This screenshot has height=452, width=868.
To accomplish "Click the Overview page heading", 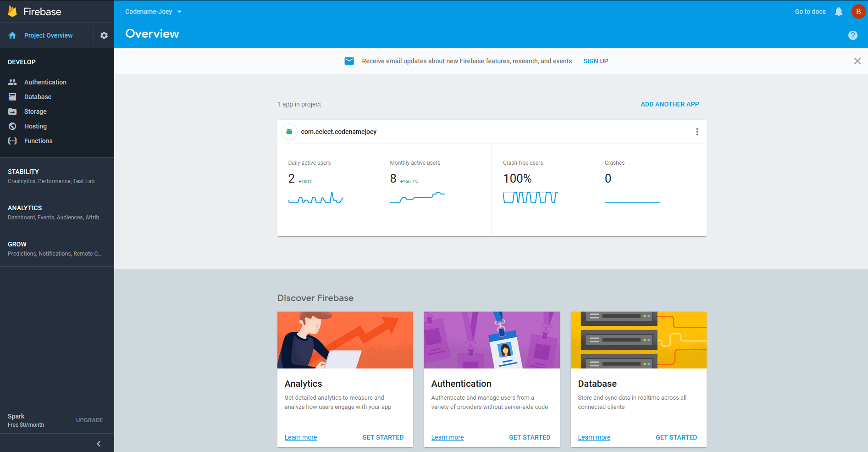I will click(x=152, y=33).
